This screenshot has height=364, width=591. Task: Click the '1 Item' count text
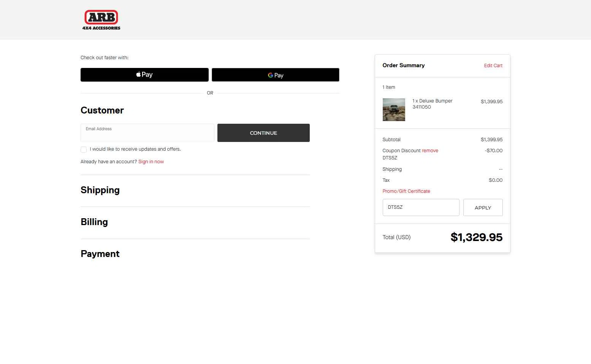(x=389, y=87)
